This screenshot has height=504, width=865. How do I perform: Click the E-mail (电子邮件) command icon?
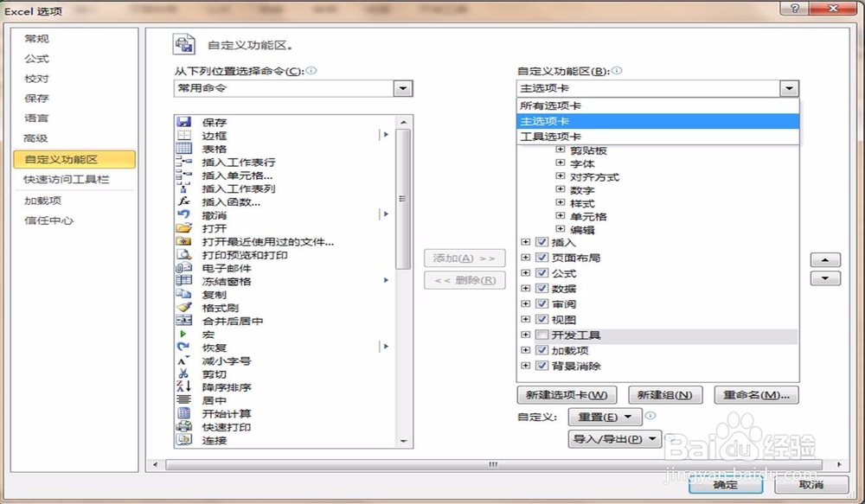183,267
